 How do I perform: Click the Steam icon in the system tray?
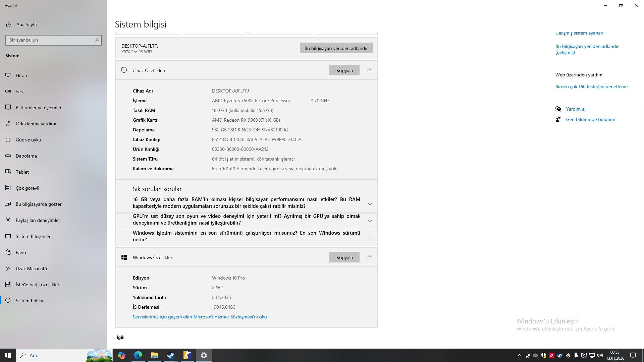pos(560,355)
